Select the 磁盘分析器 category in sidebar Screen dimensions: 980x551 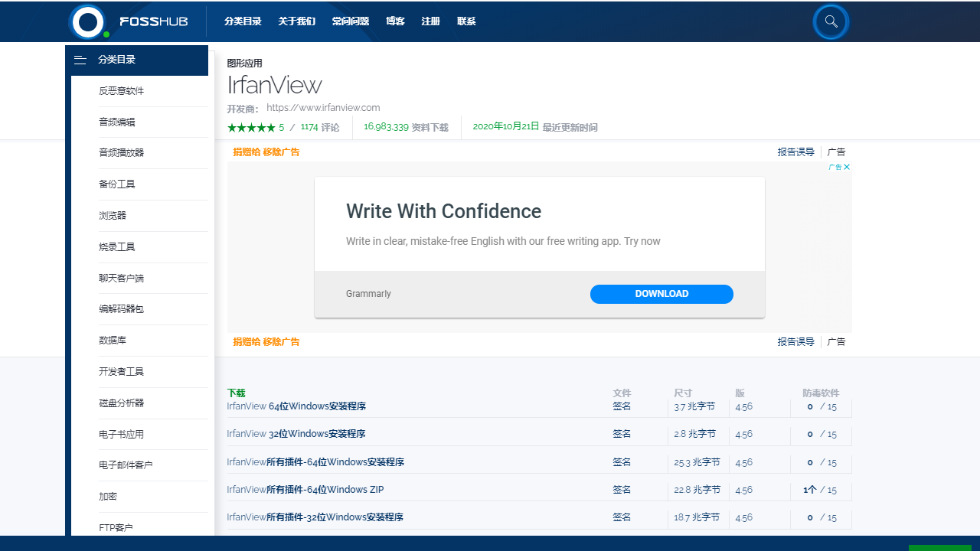tap(121, 403)
